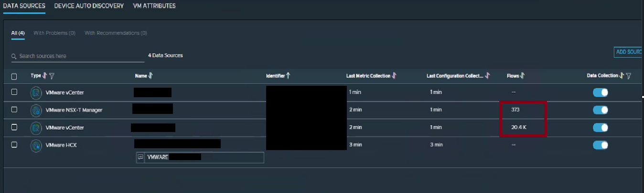Check the VMware NSX-T Manager row checkbox

tap(14, 110)
